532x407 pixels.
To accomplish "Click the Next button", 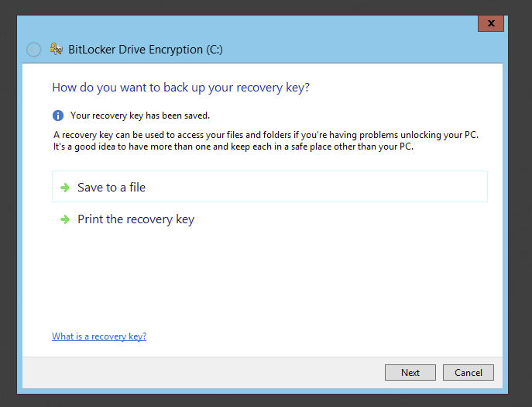I will pos(410,373).
